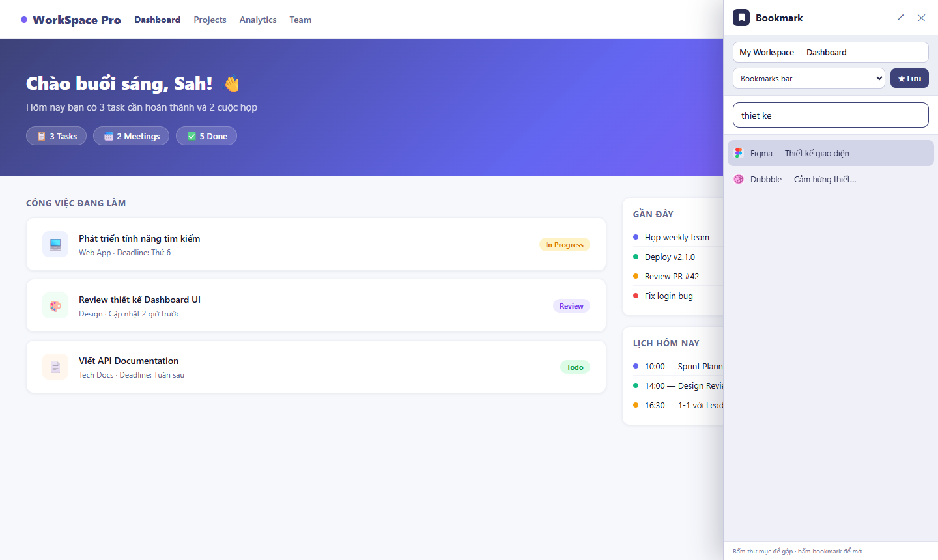Viewport: 938px width, 560px height.
Task: Open the Figma — Thiết kế giao diện bookmark
Action: 831,153
